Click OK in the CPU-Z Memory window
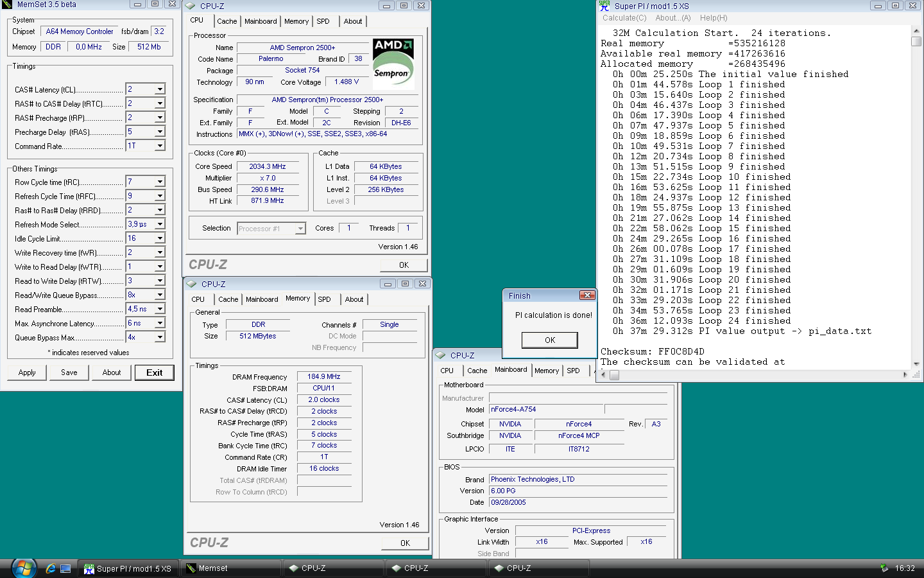Image resolution: width=924 pixels, height=578 pixels. (x=405, y=543)
